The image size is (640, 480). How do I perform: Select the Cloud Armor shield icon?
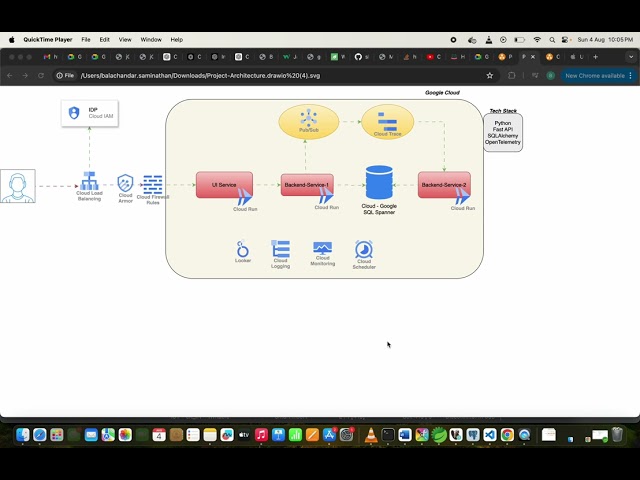pyautogui.click(x=125, y=183)
